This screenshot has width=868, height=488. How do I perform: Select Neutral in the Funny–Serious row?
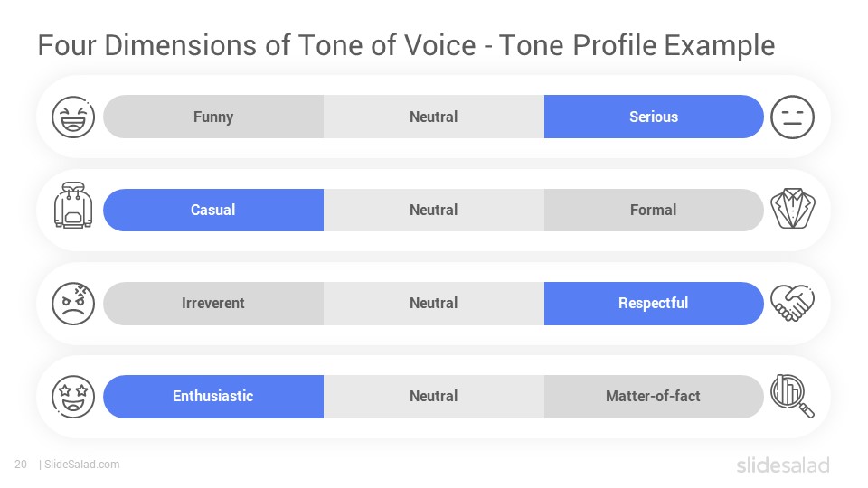coord(434,117)
